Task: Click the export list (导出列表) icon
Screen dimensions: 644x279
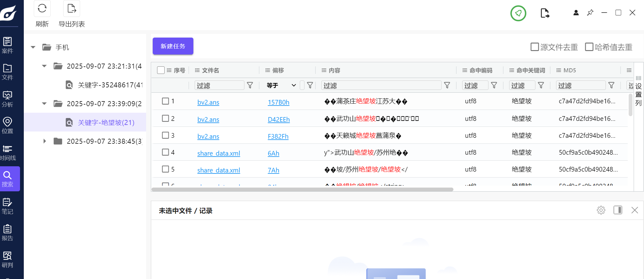Action: click(72, 9)
